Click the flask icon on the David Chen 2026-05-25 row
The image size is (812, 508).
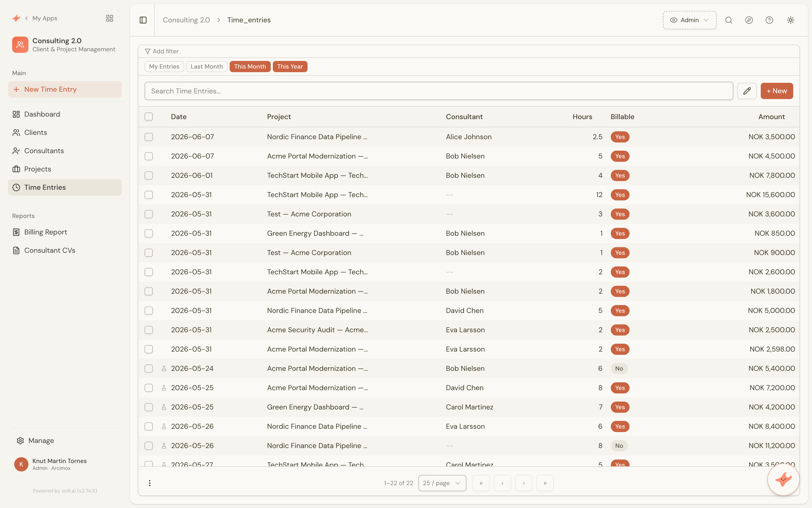[x=164, y=388]
